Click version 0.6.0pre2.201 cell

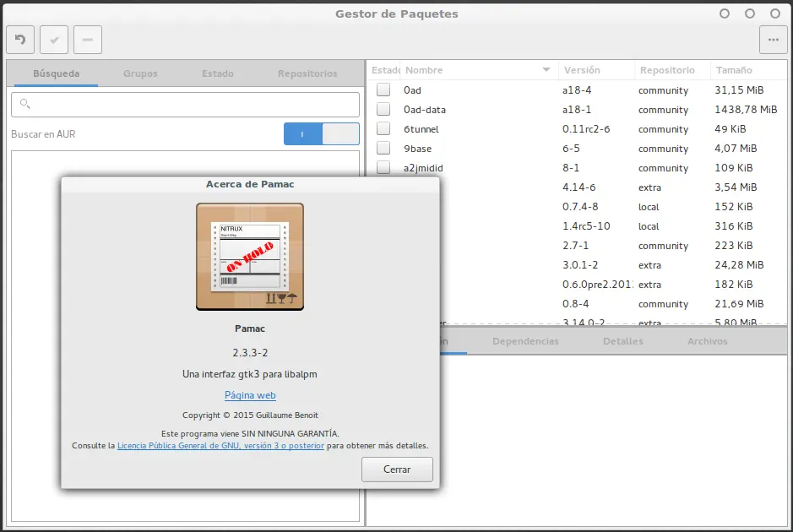[597, 285]
